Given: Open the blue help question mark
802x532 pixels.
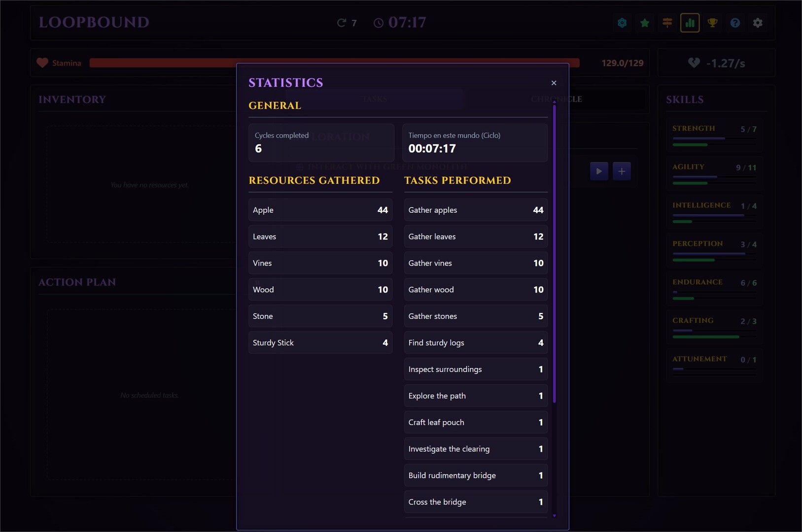Looking at the screenshot, I should tap(735, 23).
